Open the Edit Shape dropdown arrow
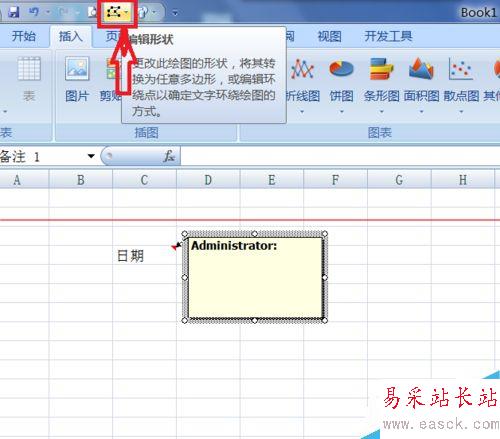Image resolution: width=500 pixels, height=439 pixels. 127,13
